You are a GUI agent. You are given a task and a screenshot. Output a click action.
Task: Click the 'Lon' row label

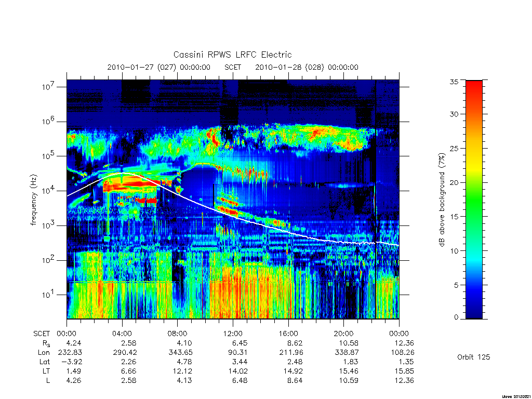44,353
